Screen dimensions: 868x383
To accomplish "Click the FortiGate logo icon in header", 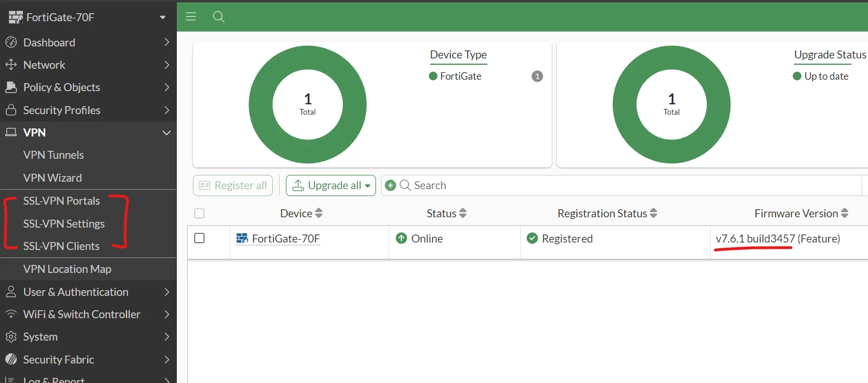I will [15, 17].
